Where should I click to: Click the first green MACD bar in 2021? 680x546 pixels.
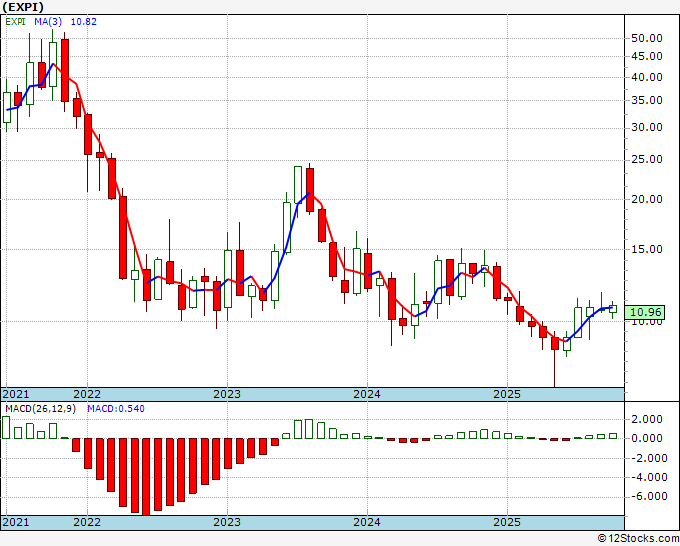click(x=6, y=428)
